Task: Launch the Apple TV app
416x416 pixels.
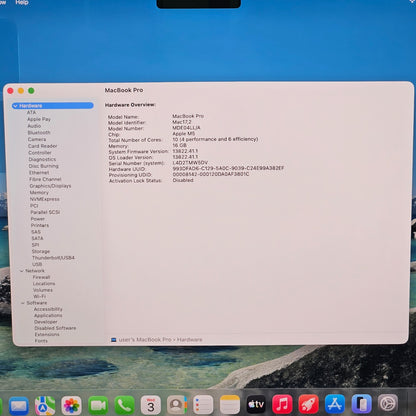Action: click(256, 405)
